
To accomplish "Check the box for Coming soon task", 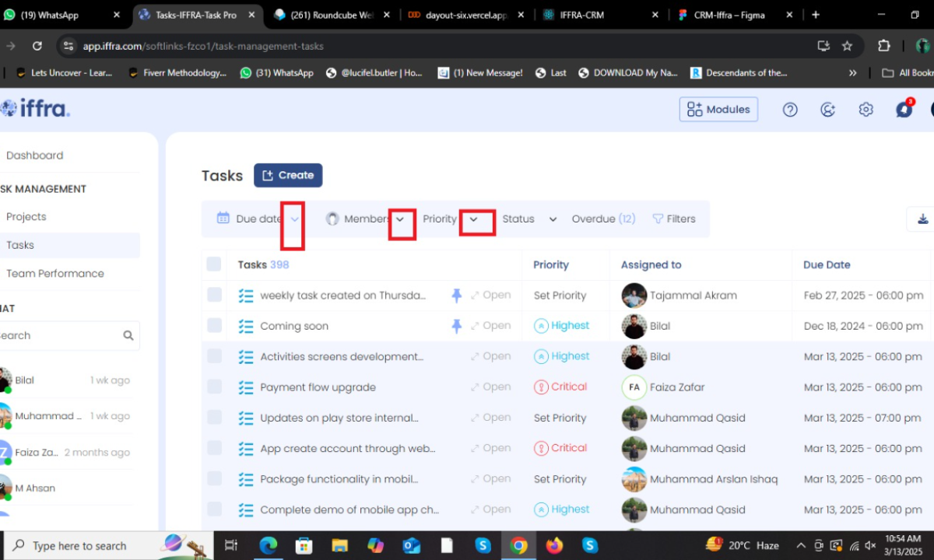I will click(x=214, y=326).
